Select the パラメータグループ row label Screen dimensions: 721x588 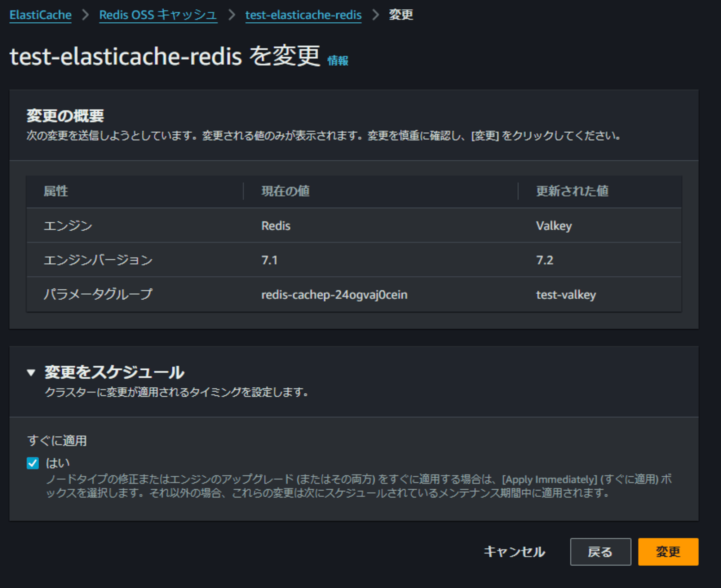pos(98,294)
